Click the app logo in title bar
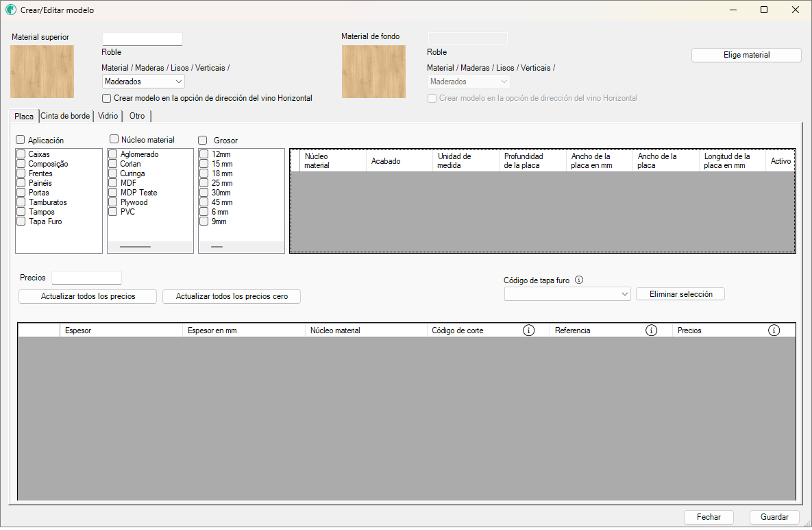 pos(11,10)
